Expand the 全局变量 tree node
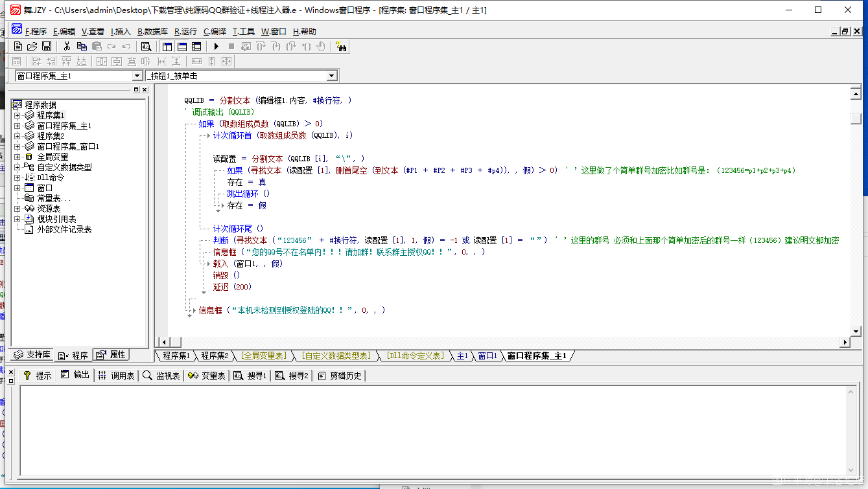Viewport: 868px width, 489px height. click(x=18, y=157)
